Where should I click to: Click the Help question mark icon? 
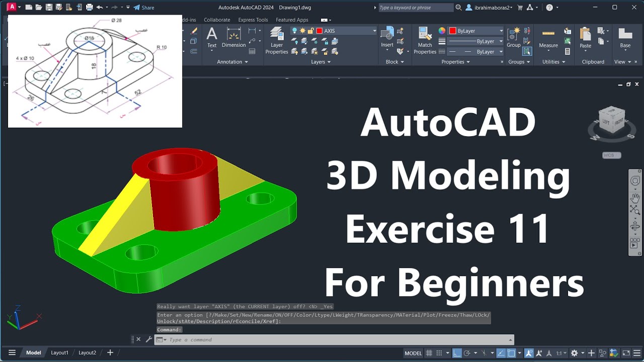point(549,8)
